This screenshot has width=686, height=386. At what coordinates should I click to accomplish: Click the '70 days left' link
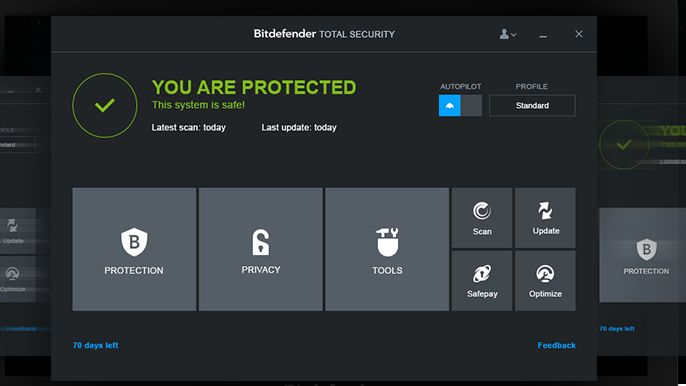coord(95,345)
